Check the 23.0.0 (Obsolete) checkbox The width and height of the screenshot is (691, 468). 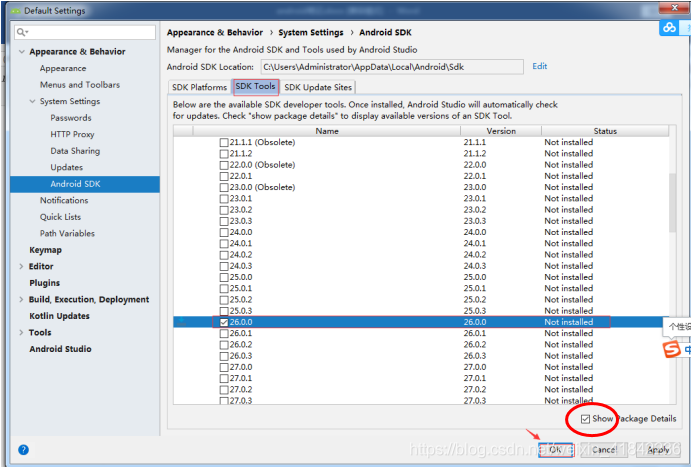click(224, 187)
